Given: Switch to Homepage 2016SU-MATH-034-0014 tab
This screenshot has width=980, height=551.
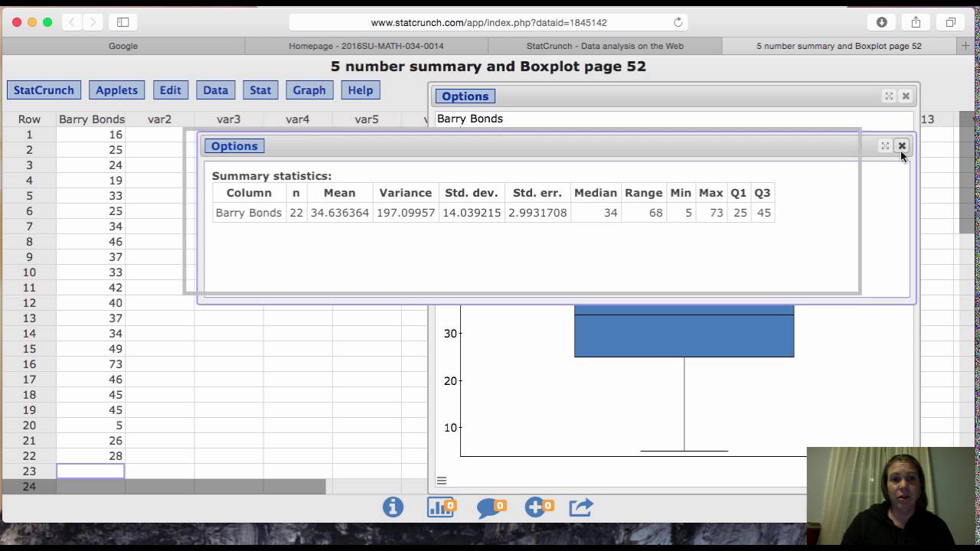Looking at the screenshot, I should coord(366,46).
